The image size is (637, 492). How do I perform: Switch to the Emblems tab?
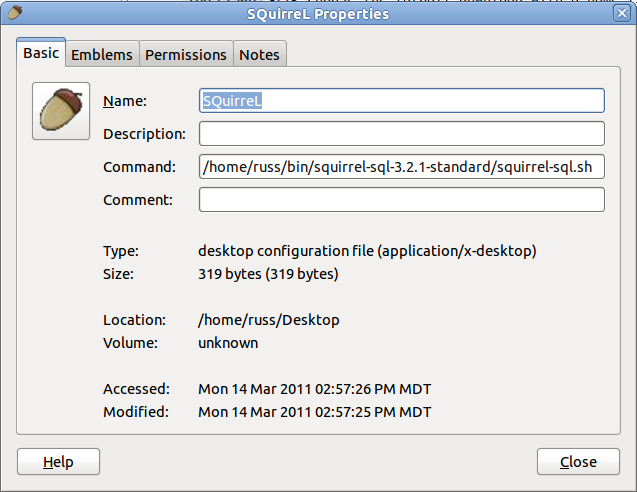click(x=102, y=54)
